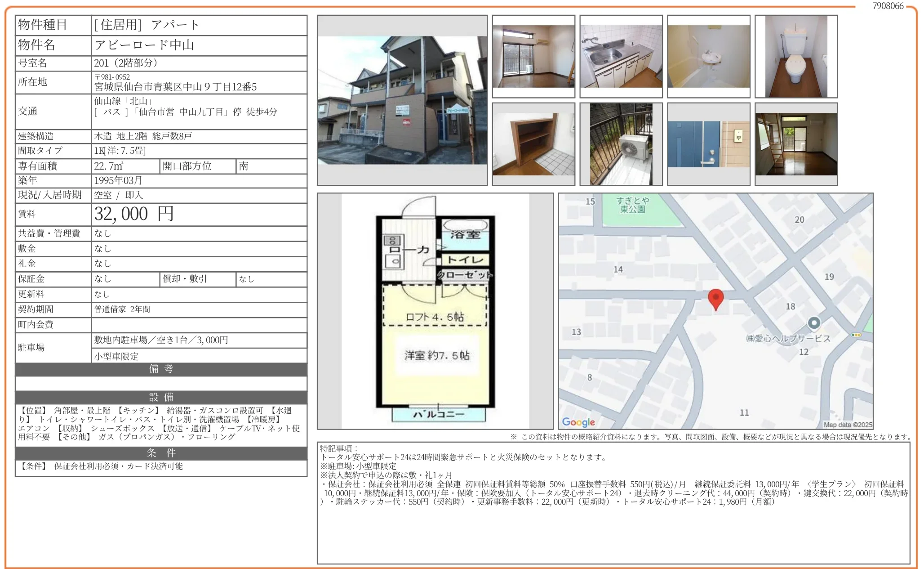Image resolution: width=924 pixels, height=569 pixels.
Task: Open the toilet room photo
Action: pos(796,57)
